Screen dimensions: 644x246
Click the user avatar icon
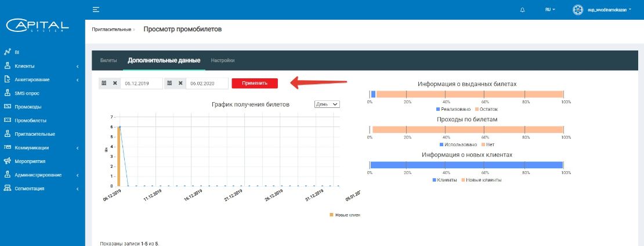pos(578,9)
